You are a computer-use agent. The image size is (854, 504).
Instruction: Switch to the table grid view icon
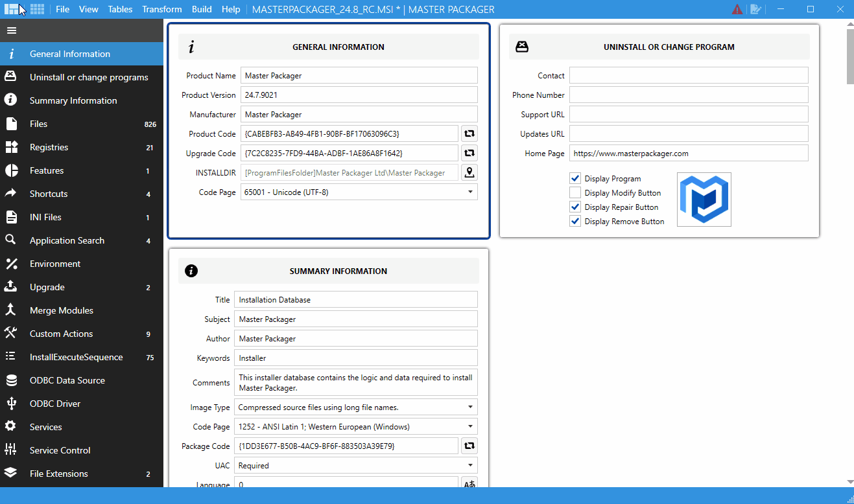pos(38,9)
